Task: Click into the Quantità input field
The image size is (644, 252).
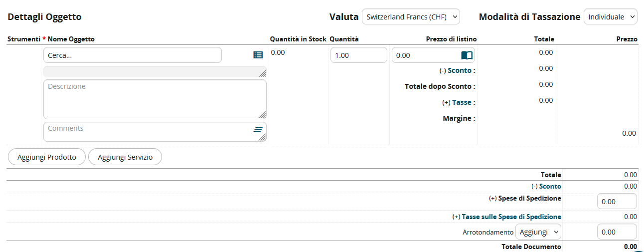Action: [358, 55]
